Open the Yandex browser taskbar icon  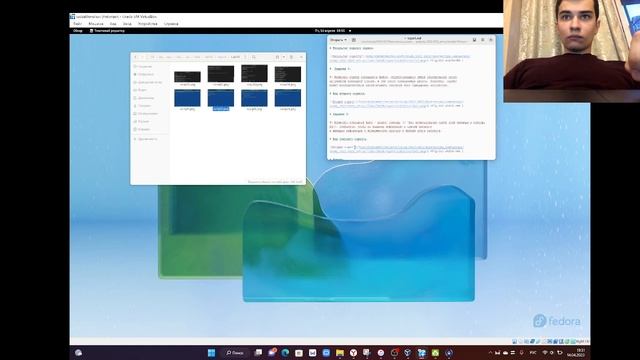(x=353, y=353)
